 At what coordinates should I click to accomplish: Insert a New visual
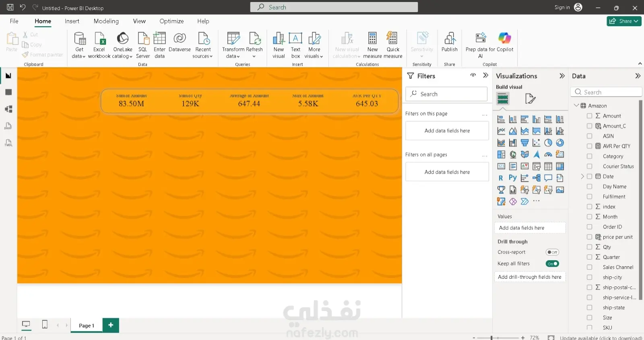[279, 45]
